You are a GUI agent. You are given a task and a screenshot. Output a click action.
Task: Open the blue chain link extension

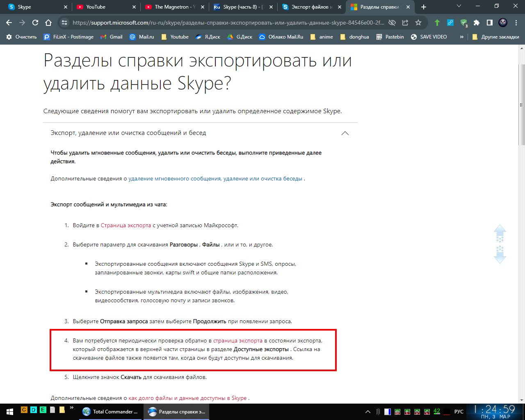(450, 23)
